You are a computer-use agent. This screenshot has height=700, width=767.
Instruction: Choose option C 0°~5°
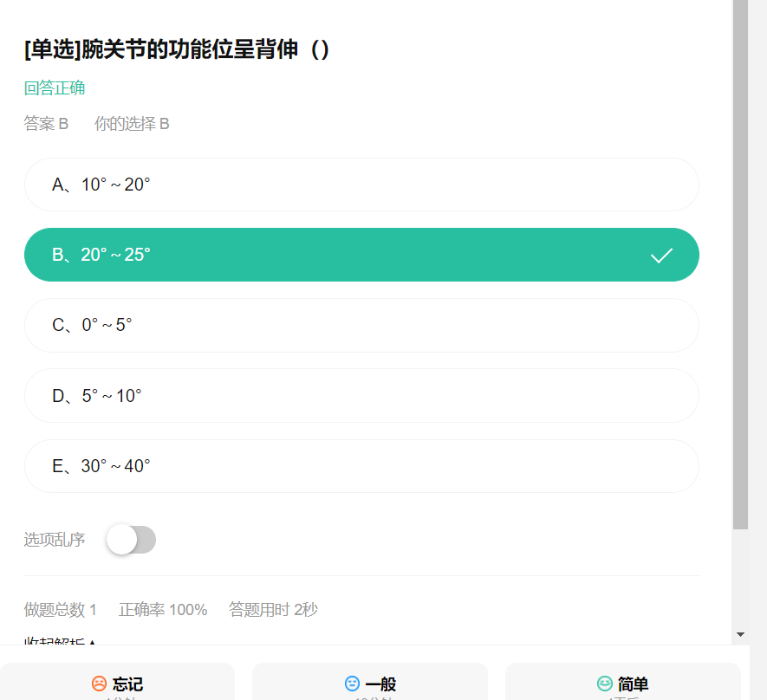[361, 325]
